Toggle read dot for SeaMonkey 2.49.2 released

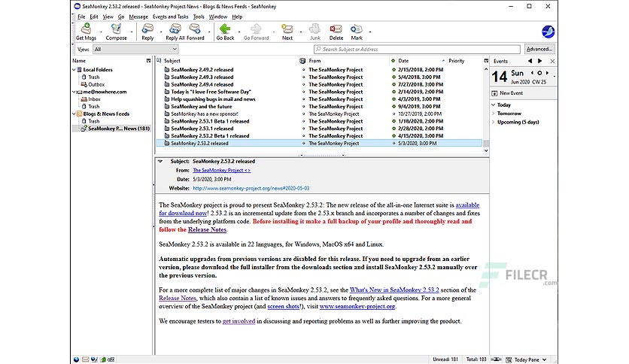pos(394,70)
